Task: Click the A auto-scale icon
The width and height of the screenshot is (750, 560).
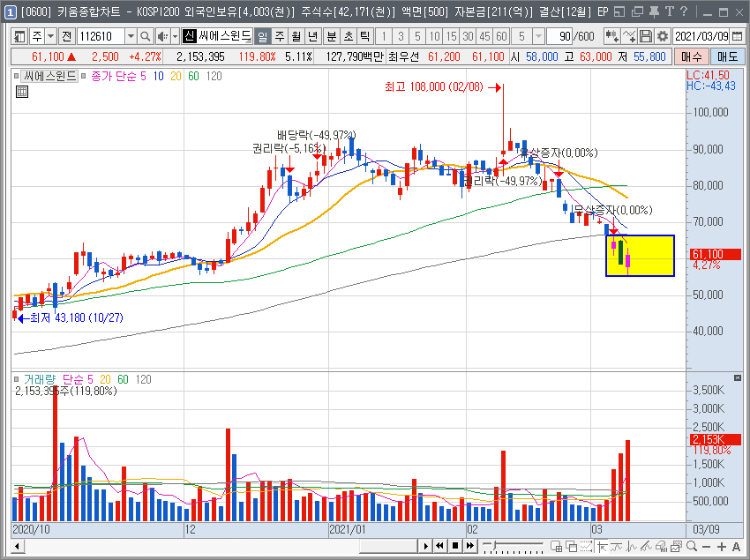Action: (737, 546)
